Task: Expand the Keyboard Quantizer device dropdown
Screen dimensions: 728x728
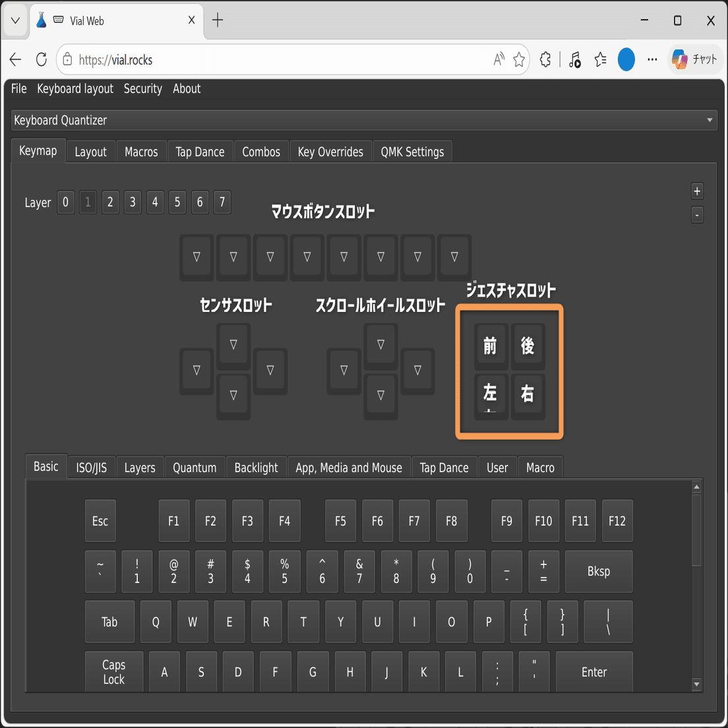Action: 364,120
